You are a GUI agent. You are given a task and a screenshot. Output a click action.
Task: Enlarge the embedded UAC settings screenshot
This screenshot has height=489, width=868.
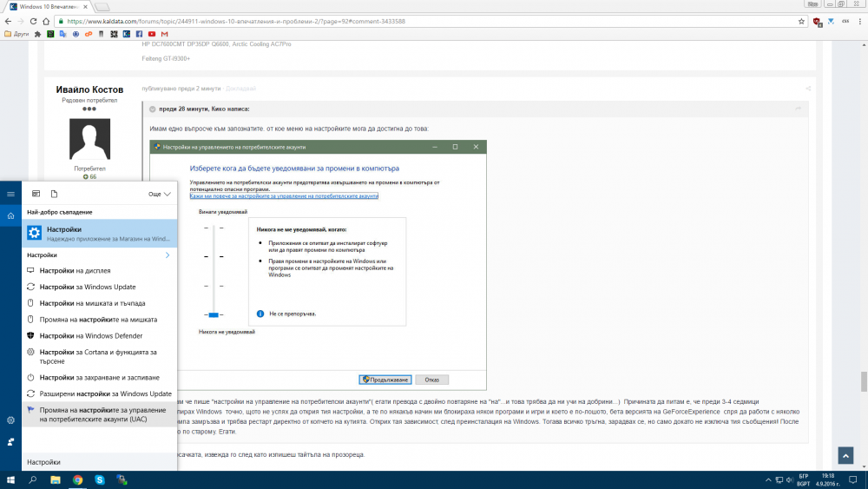319,265
